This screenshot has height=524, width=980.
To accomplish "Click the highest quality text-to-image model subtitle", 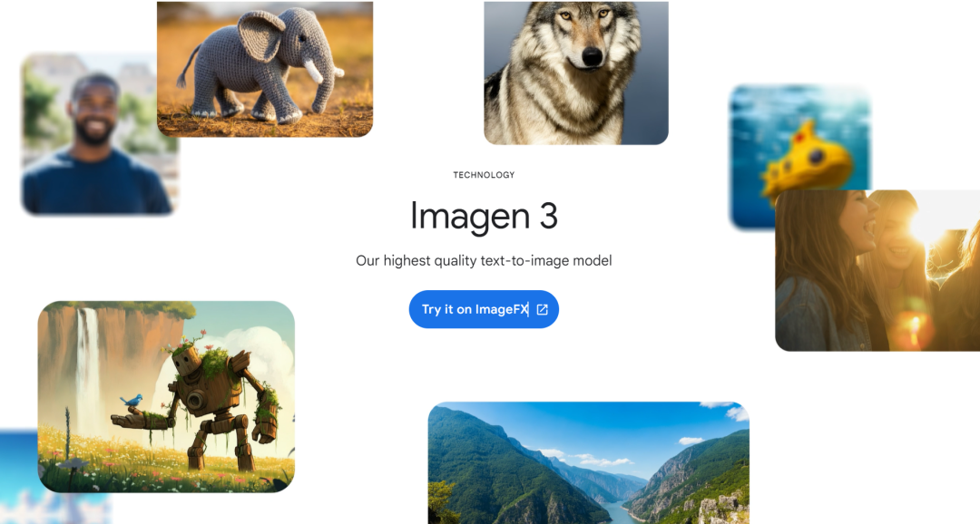I will coord(484,260).
